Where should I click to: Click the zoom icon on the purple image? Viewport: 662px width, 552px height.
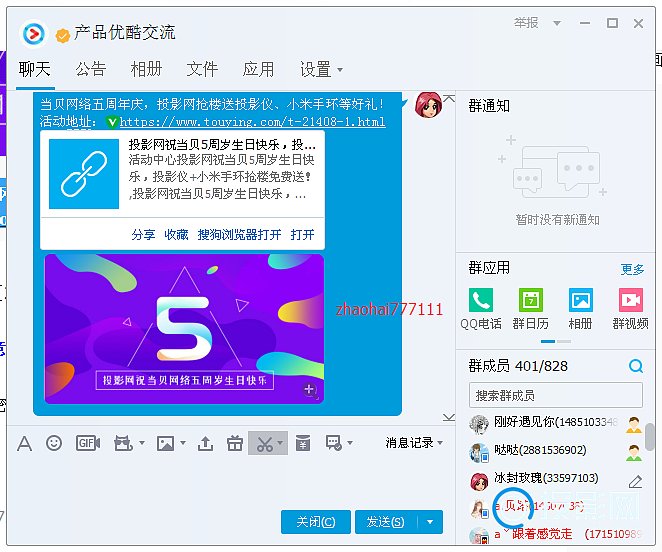point(310,390)
